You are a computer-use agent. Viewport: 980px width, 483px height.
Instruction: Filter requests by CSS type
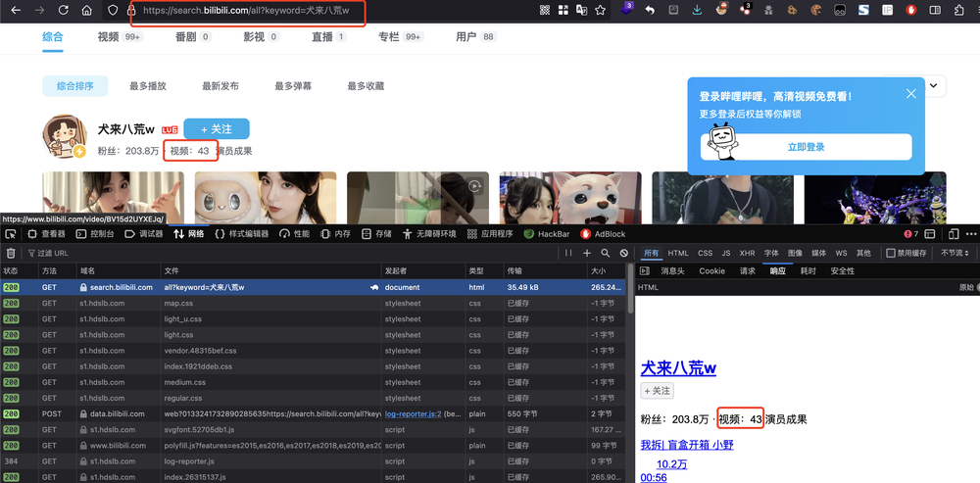click(705, 253)
